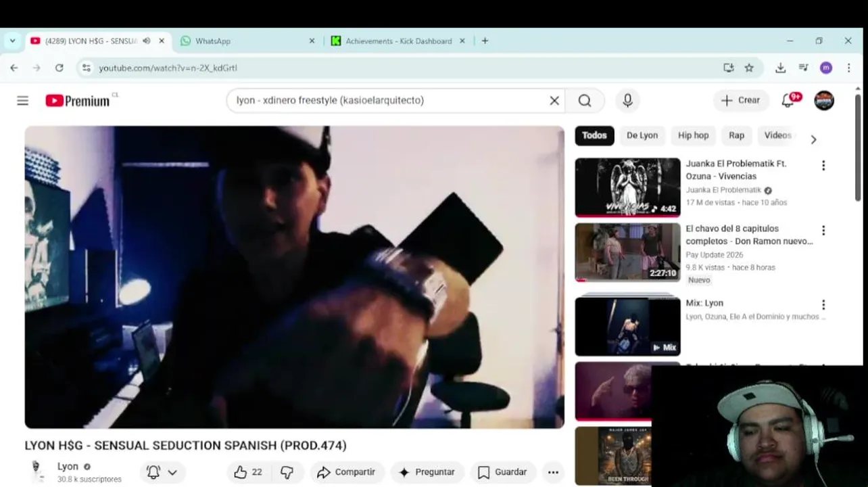Start voice search with microphone
The image size is (868, 487).
point(627,101)
